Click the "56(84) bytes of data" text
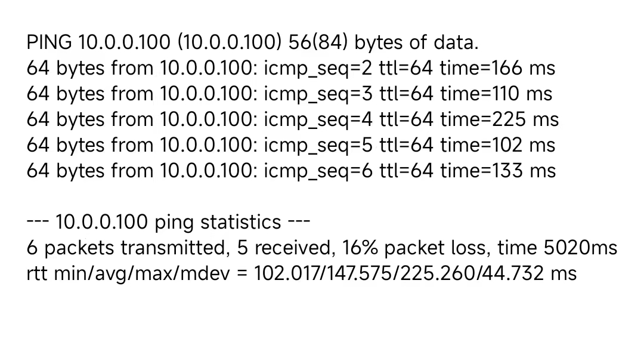This screenshot has height=360, width=644. (x=383, y=43)
